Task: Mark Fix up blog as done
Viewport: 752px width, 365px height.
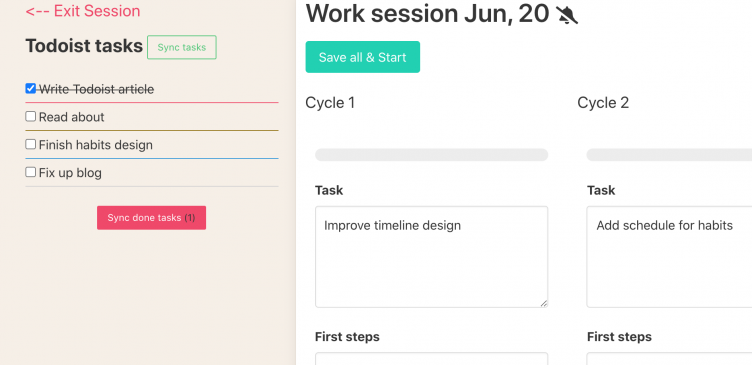Action: 31,172
